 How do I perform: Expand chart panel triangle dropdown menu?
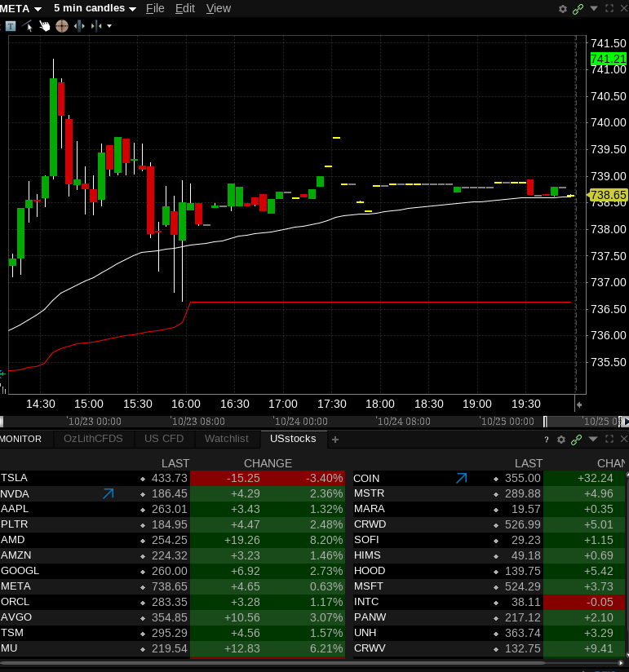pos(593,8)
